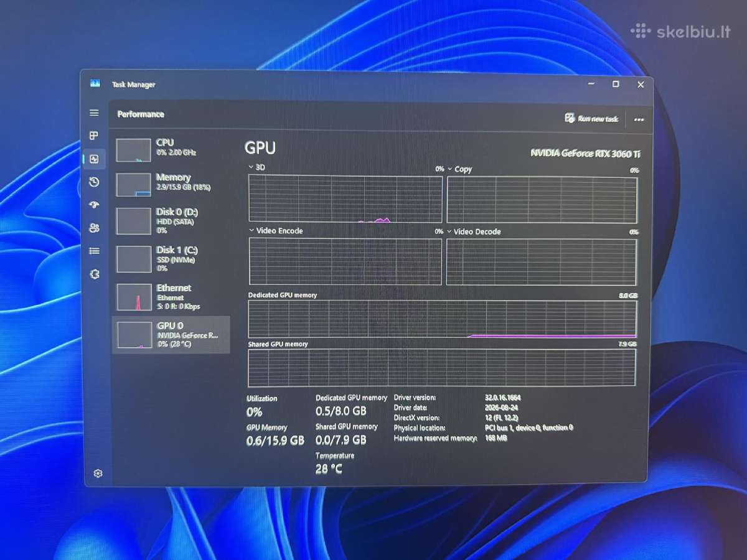This screenshot has height=560, width=747.
Task: Select CPU in the performance list
Action: click(171, 150)
